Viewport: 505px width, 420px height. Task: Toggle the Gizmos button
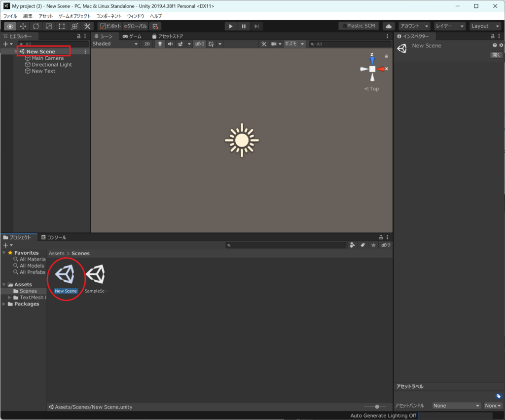[291, 44]
